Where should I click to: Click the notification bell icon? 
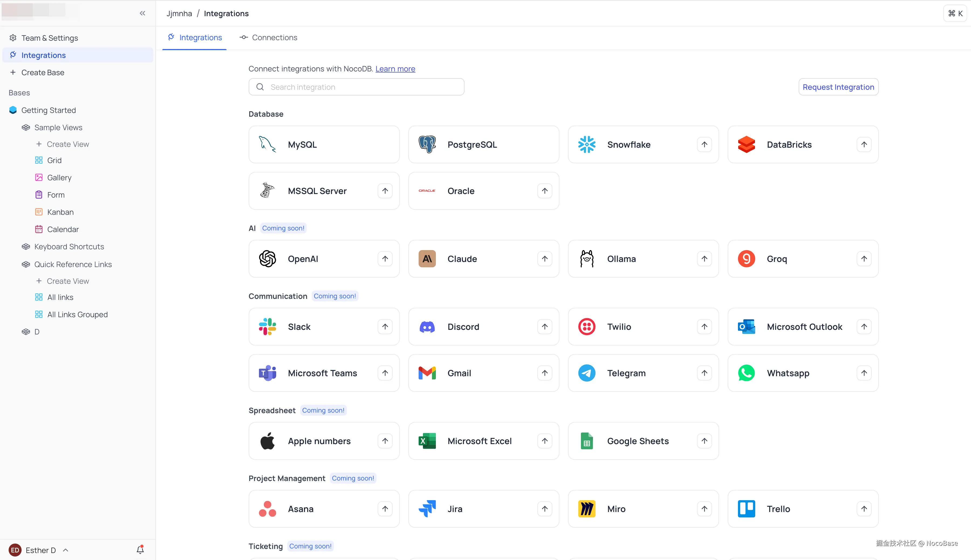140,549
